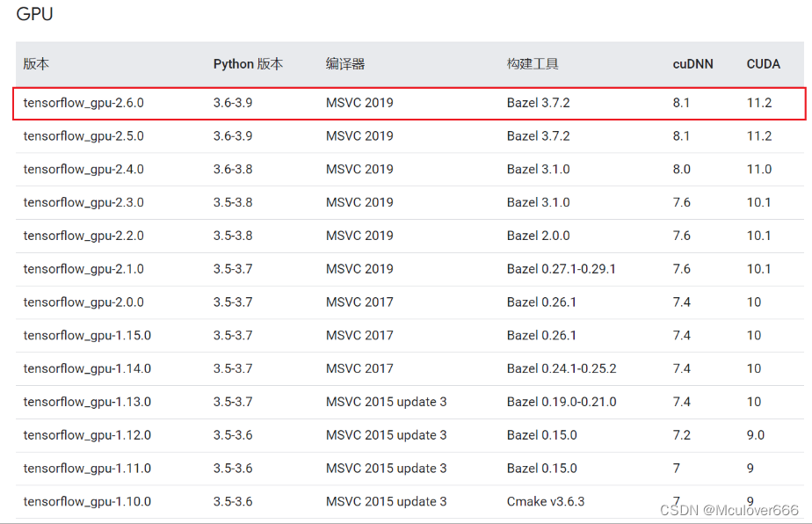Click the 编译器 column header

(x=345, y=64)
